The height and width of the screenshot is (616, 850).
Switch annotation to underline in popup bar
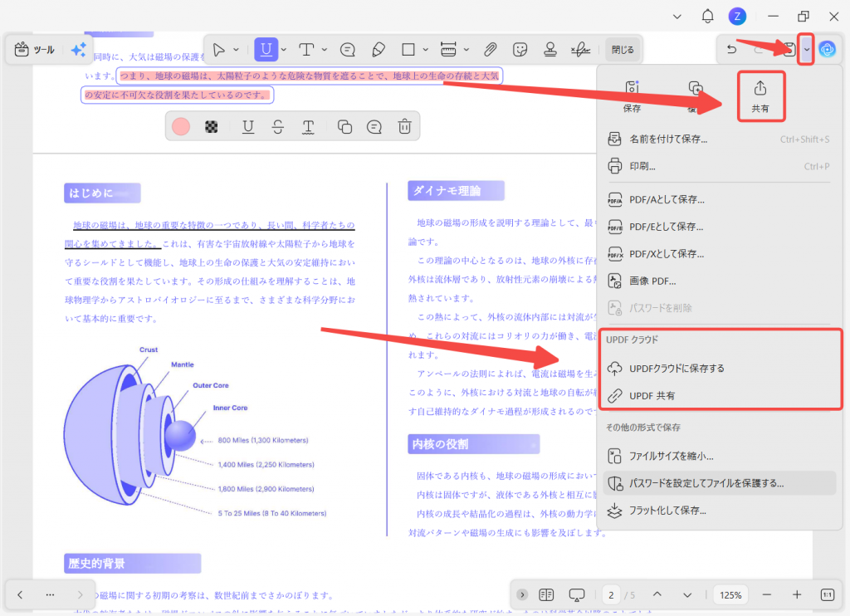coord(247,127)
